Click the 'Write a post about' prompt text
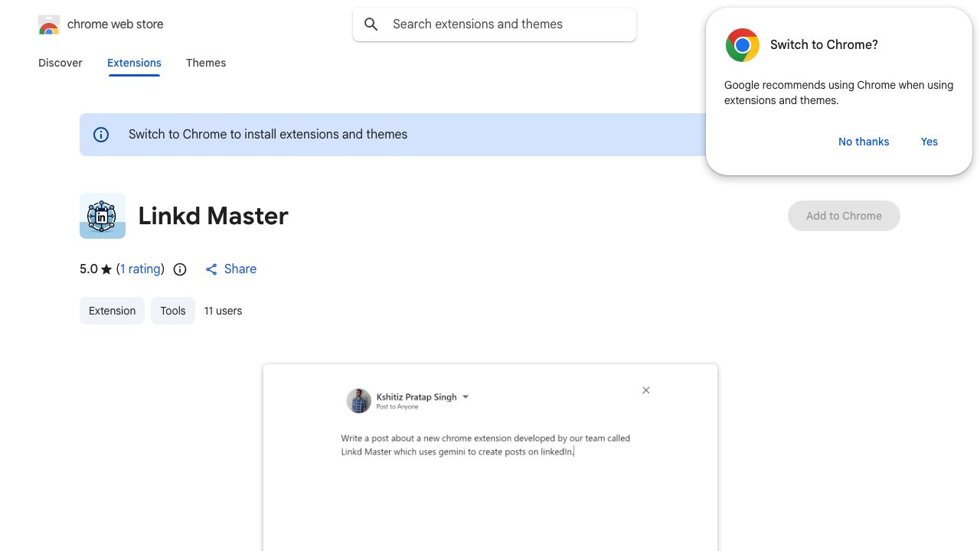The height and width of the screenshot is (551, 980). click(x=485, y=445)
